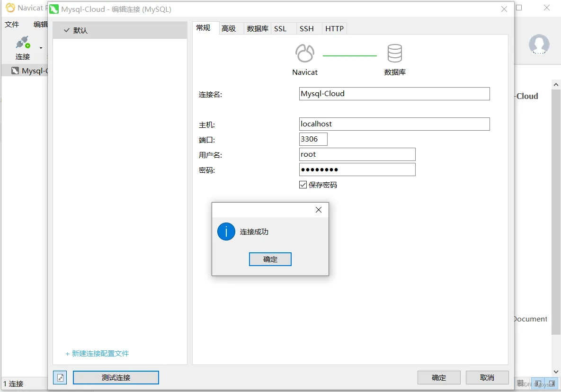The height and width of the screenshot is (392, 561).
Task: Click the 密码 password field
Action: click(357, 169)
